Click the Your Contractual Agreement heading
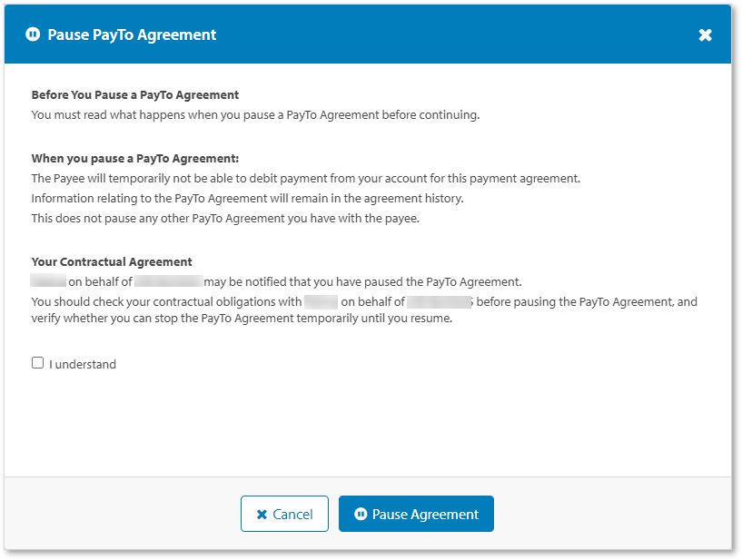The image size is (742, 560). click(113, 261)
